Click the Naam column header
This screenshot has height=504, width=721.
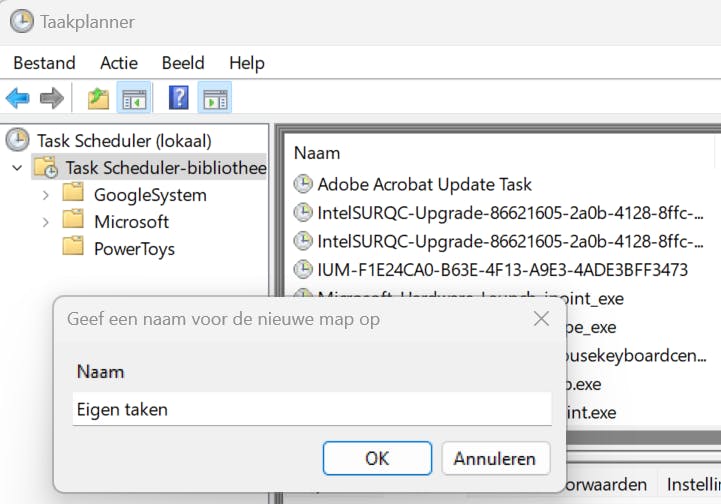click(317, 153)
